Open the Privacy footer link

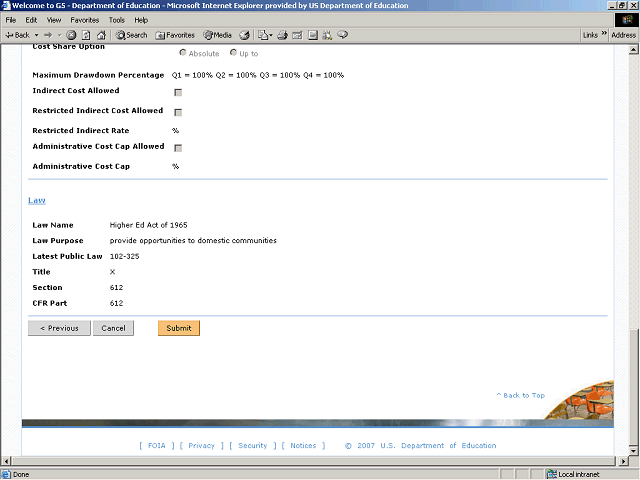click(201, 446)
